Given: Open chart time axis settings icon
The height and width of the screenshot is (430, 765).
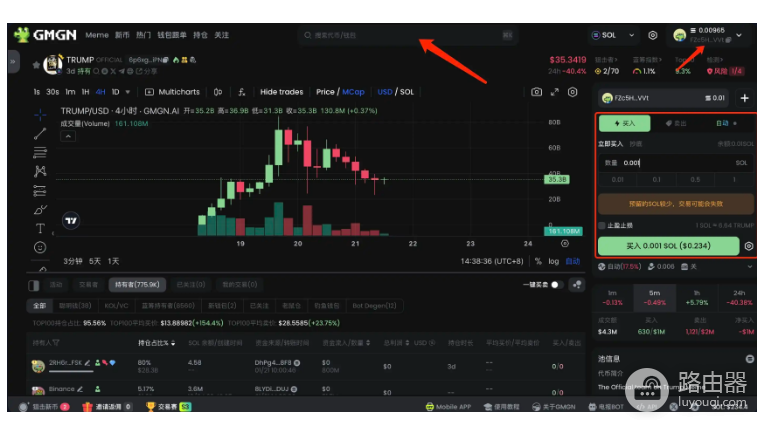Looking at the screenshot, I should (565, 244).
